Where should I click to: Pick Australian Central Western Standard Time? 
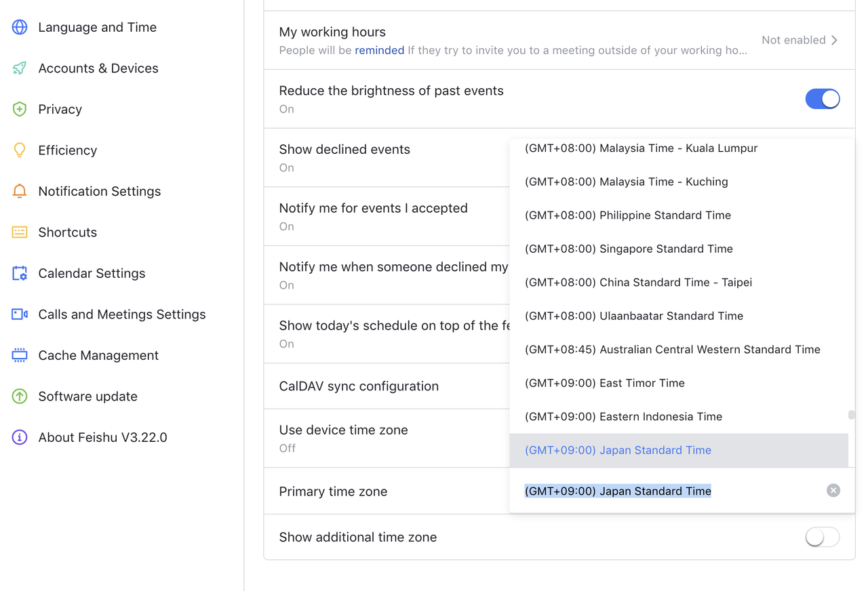(x=679, y=349)
